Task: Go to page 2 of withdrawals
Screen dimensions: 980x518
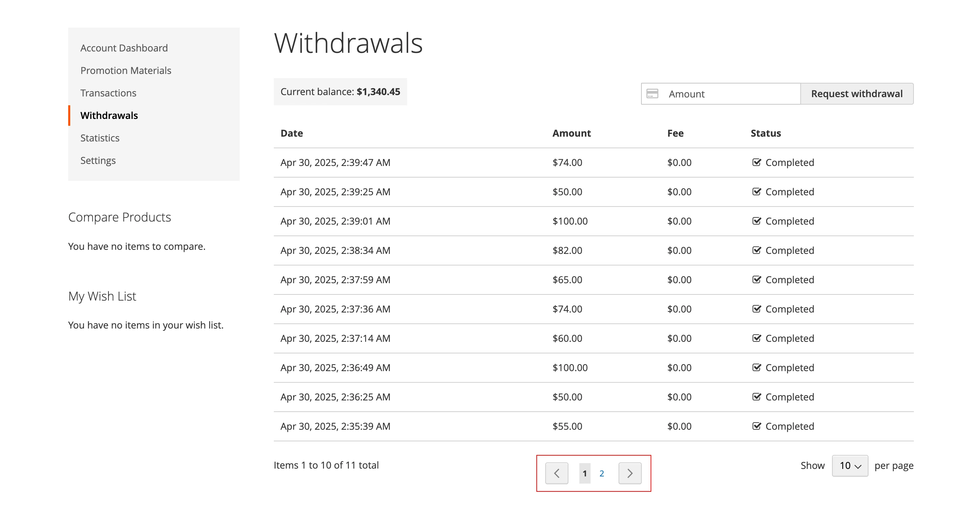Action: coord(602,473)
